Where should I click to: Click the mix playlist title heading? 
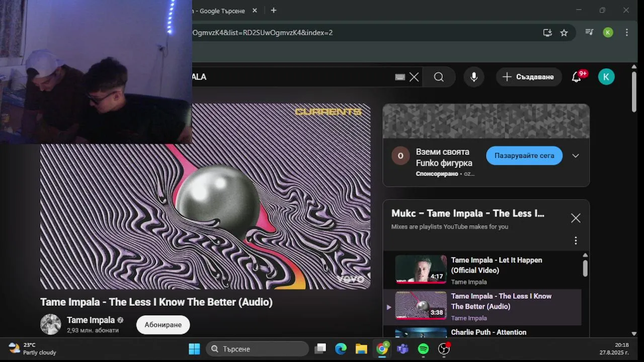[468, 214]
